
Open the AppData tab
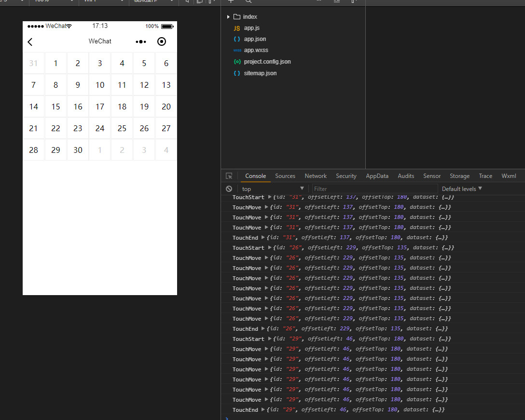pyautogui.click(x=377, y=176)
